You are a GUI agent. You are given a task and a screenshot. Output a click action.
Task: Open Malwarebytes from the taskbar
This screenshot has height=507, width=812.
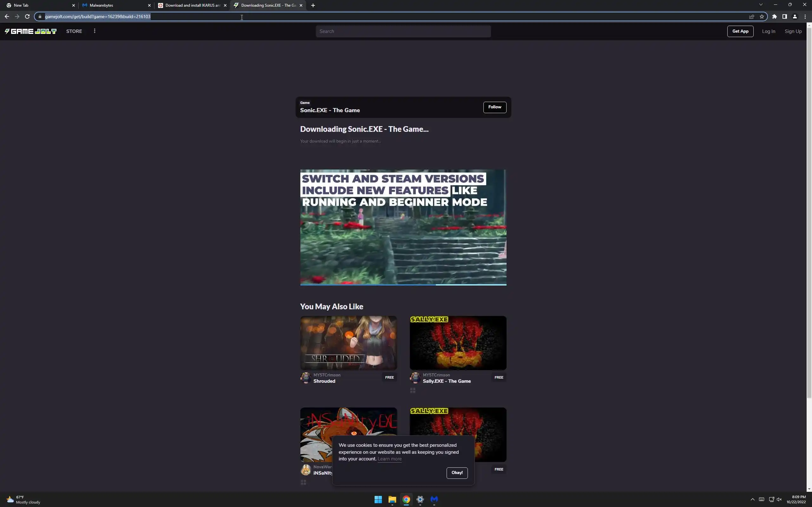coord(434,499)
